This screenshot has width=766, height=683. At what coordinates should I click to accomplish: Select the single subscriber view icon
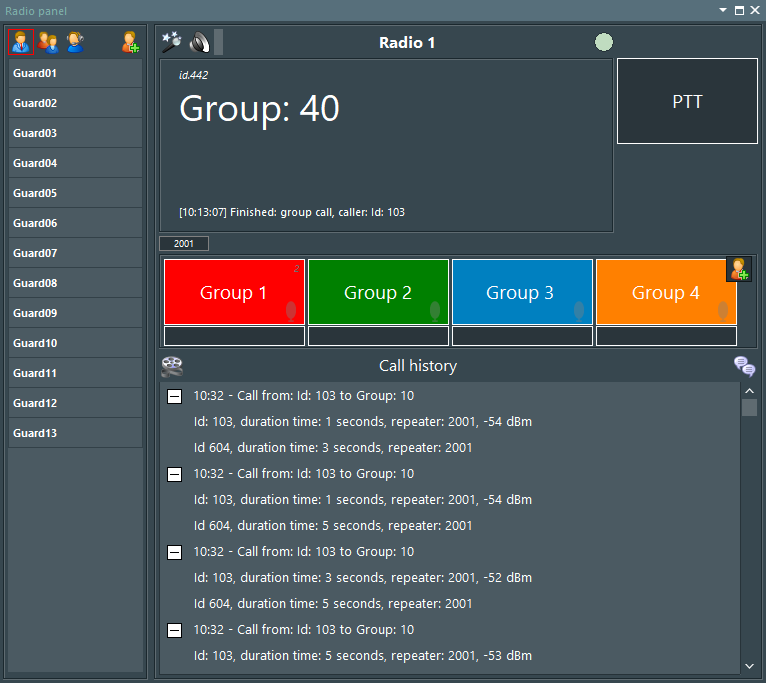(x=19, y=42)
